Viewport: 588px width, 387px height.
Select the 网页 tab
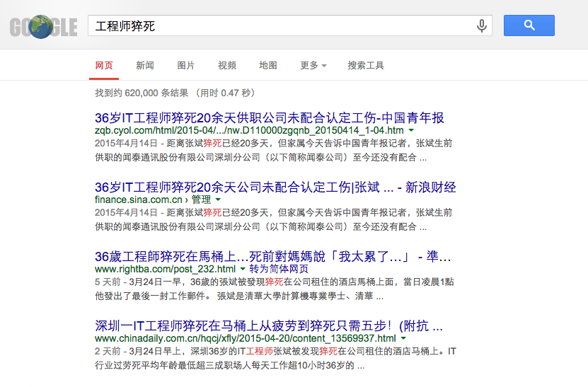[x=104, y=66]
